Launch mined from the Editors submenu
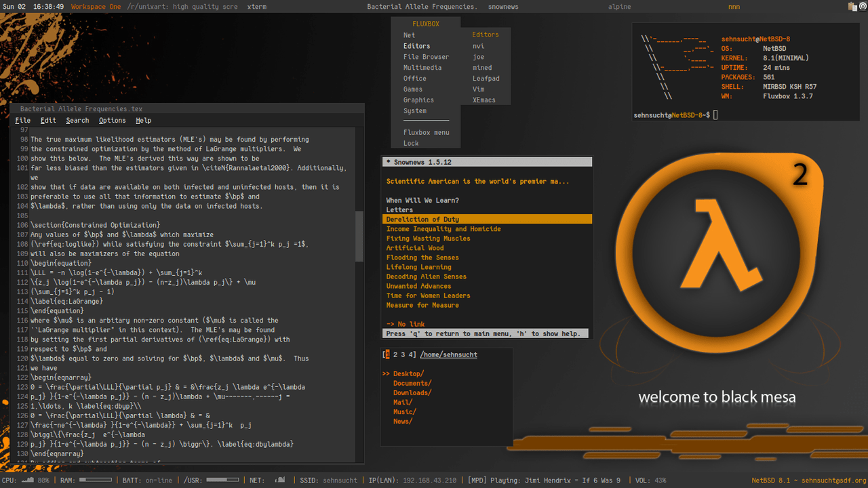Screen dimensions: 868x488 point(486,68)
